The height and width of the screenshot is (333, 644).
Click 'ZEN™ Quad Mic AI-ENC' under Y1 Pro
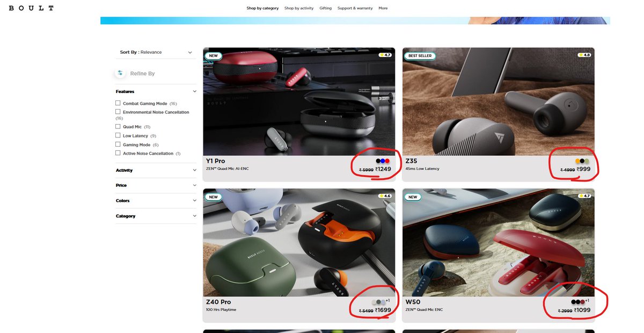pos(228,169)
